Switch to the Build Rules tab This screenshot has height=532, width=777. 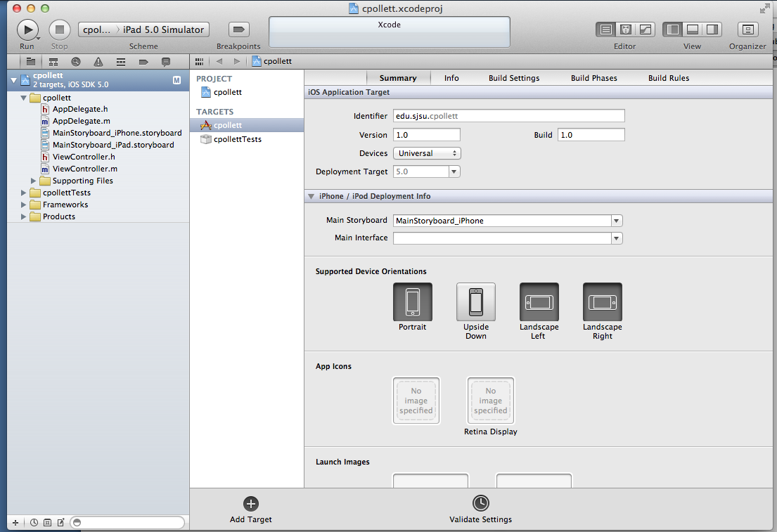tap(669, 78)
